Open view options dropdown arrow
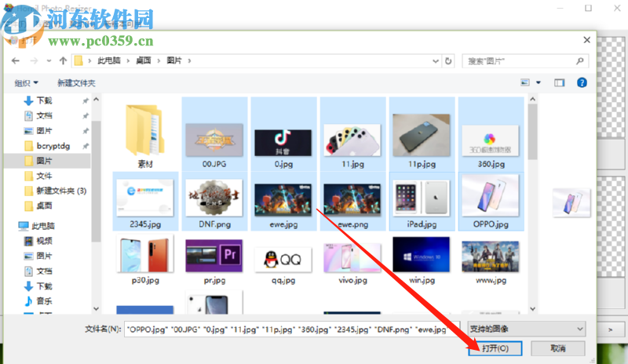Image resolution: width=628 pixels, height=364 pixels. [x=539, y=82]
